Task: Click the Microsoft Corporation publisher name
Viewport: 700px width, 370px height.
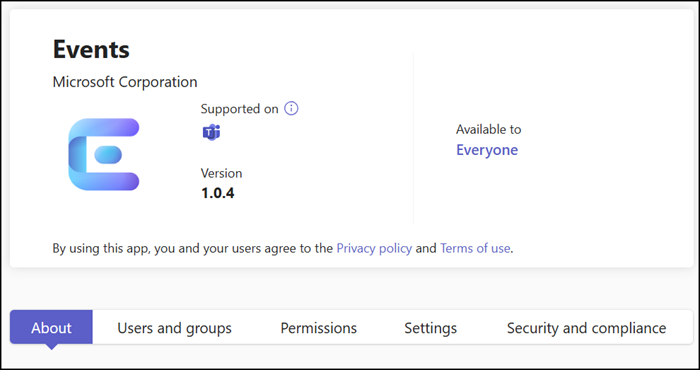Action: pyautogui.click(x=125, y=82)
